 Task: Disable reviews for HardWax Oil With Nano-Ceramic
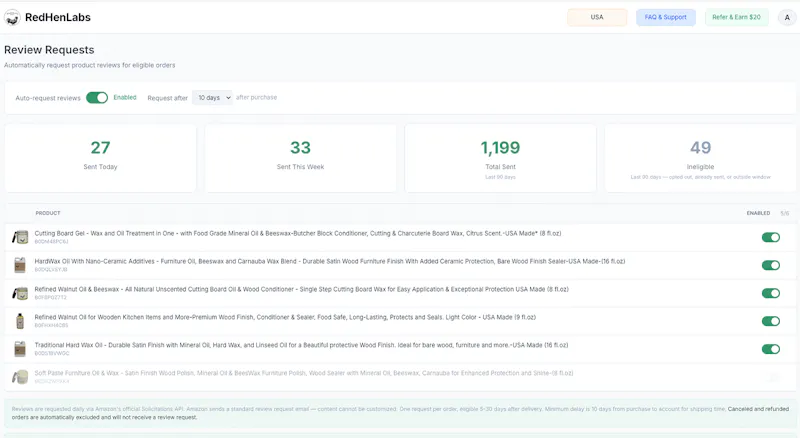click(x=770, y=265)
